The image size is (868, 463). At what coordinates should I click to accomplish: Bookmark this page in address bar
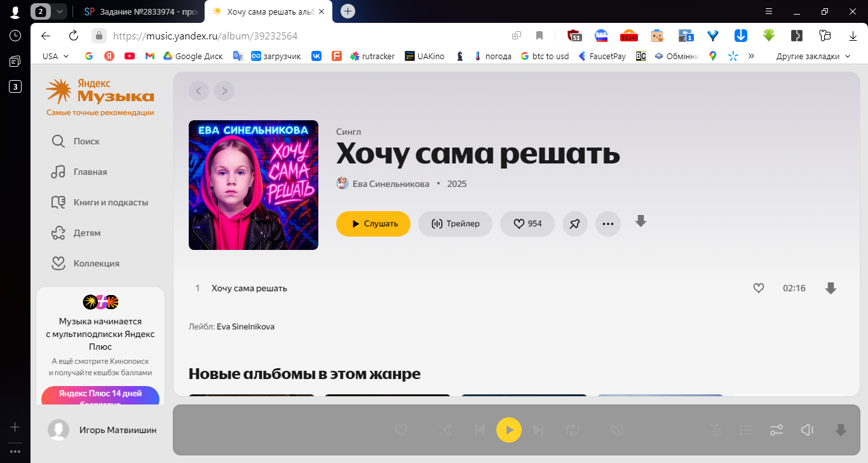pos(539,36)
